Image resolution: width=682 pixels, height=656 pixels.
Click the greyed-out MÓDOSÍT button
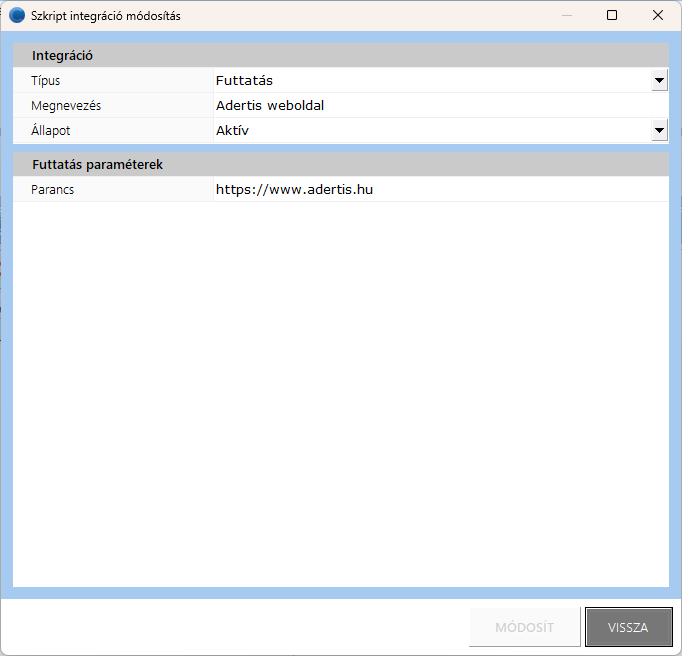point(524,628)
